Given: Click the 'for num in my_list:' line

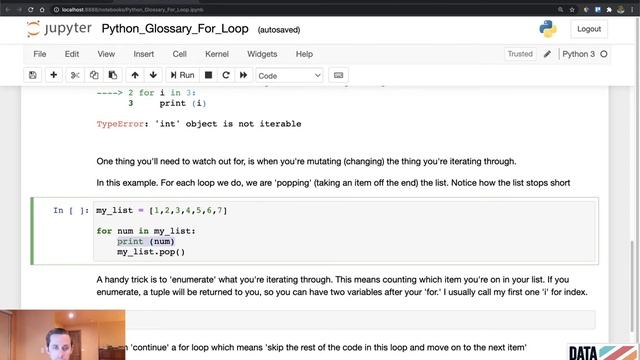Looking at the screenshot, I should [146, 231].
